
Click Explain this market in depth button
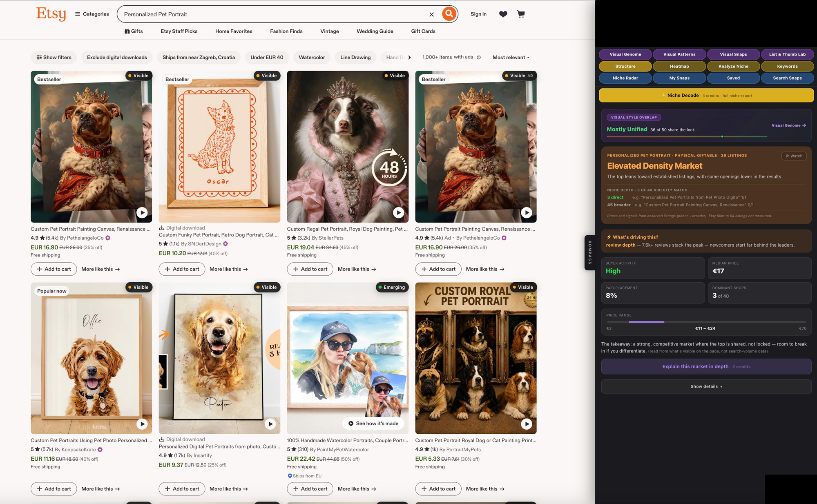point(706,366)
